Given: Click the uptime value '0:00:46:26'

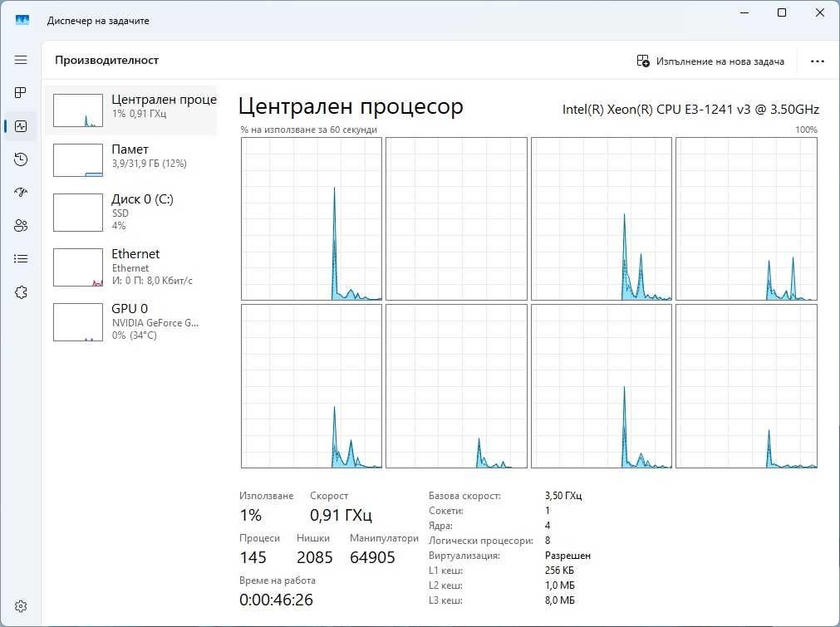Looking at the screenshot, I should pyautogui.click(x=276, y=600).
